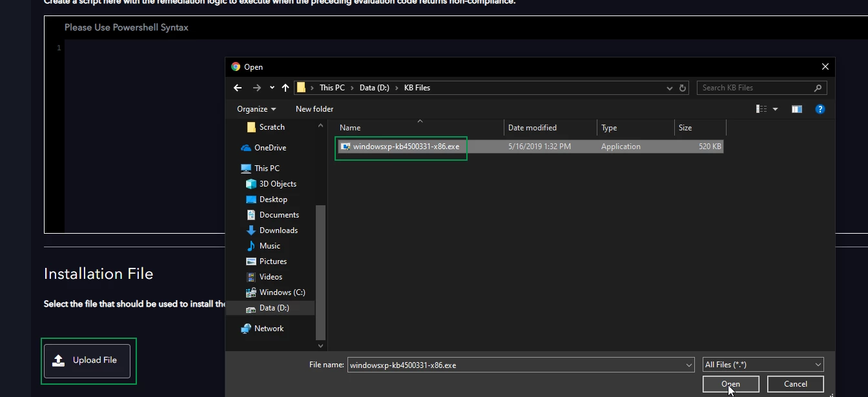Cancel the Open dialog
The width and height of the screenshot is (868, 397).
[x=796, y=384]
